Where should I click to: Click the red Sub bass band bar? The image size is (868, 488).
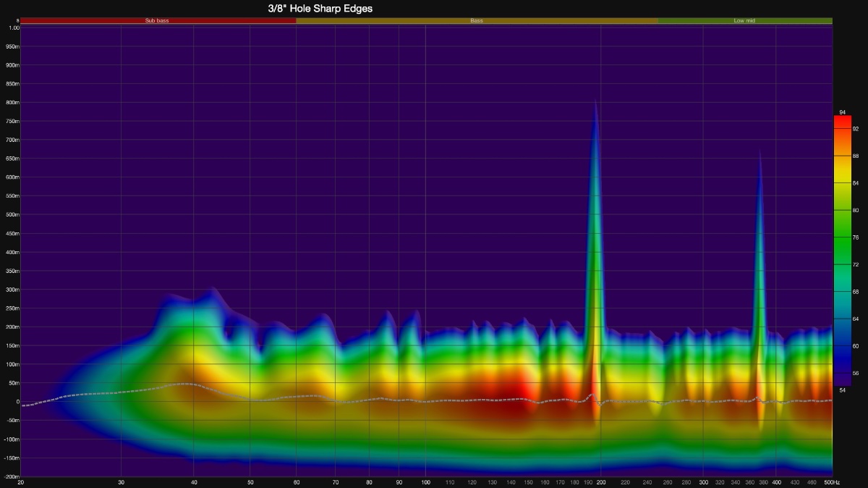point(157,21)
